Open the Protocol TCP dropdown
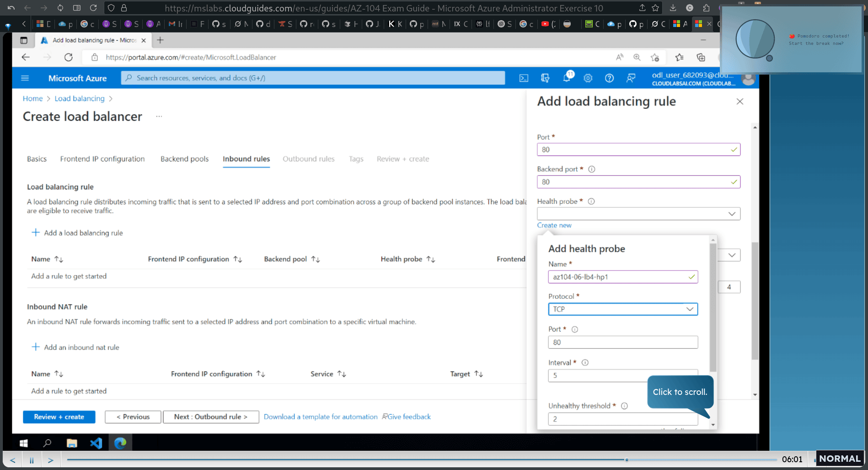 [623, 309]
